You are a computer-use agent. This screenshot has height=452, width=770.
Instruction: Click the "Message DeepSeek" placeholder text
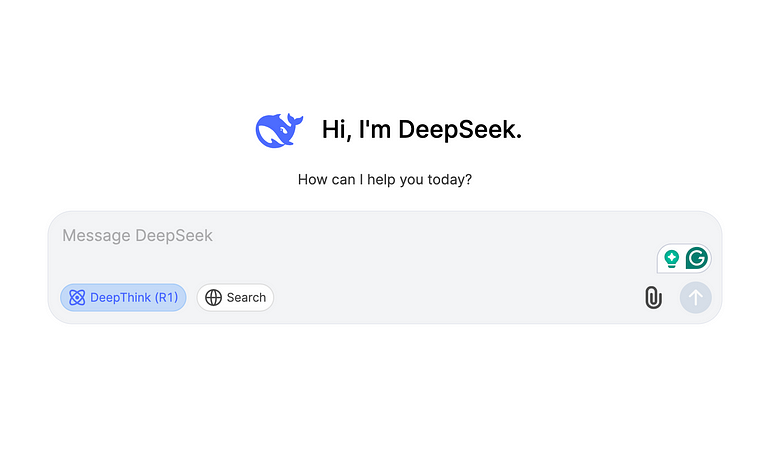(138, 235)
